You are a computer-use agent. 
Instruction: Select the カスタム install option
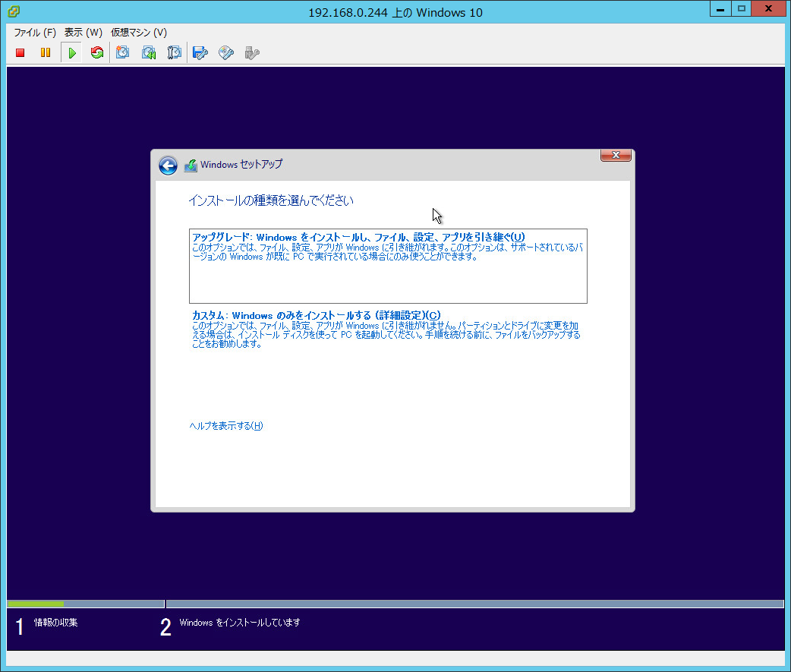(386, 329)
